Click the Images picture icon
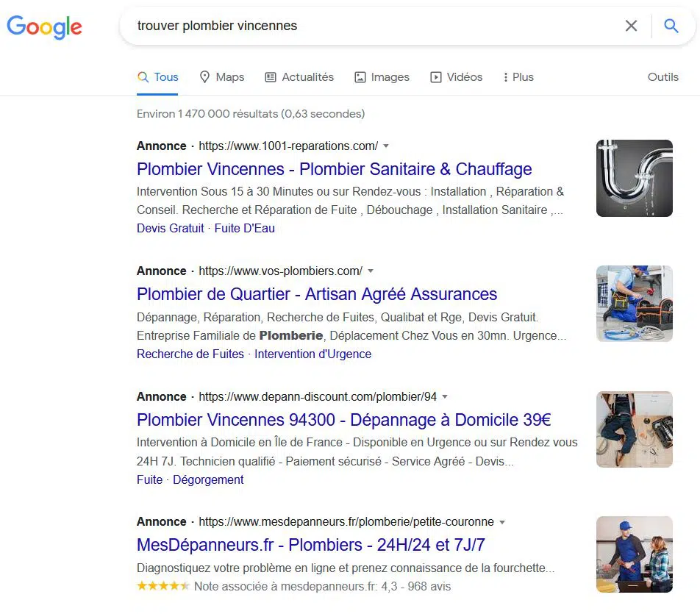Image resolution: width=700 pixels, height=614 pixels. [360, 77]
